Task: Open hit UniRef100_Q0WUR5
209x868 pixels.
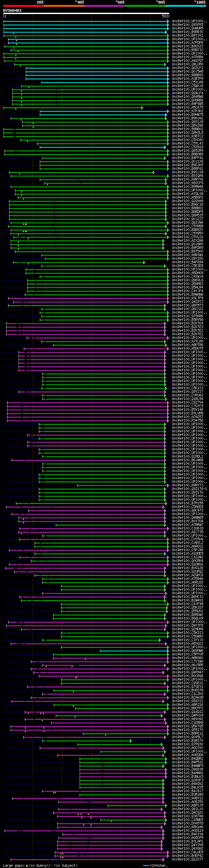Action: 187,28
